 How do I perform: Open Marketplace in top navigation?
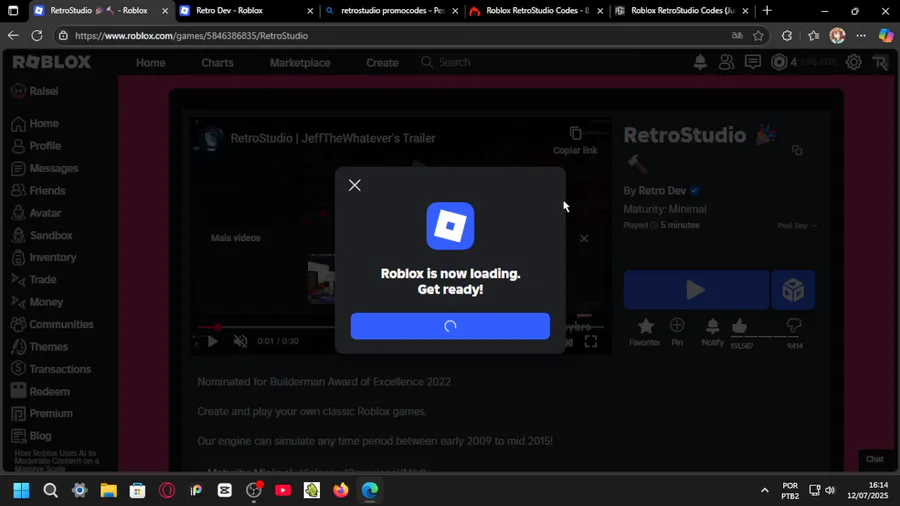(x=300, y=63)
